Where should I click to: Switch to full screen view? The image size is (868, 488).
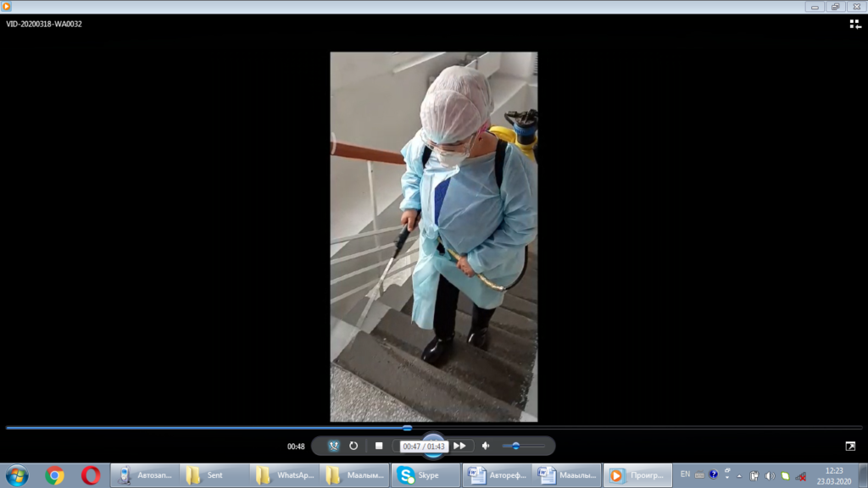(x=850, y=446)
